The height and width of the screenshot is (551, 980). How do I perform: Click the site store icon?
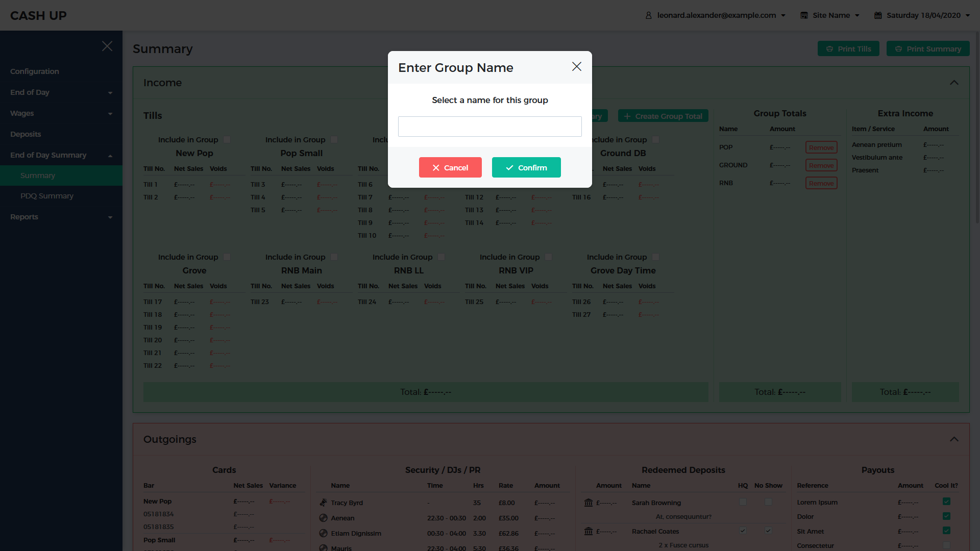pyautogui.click(x=804, y=15)
